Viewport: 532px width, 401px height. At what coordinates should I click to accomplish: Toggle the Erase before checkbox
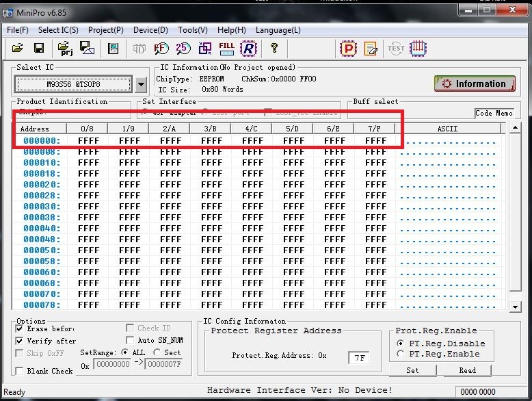20,328
